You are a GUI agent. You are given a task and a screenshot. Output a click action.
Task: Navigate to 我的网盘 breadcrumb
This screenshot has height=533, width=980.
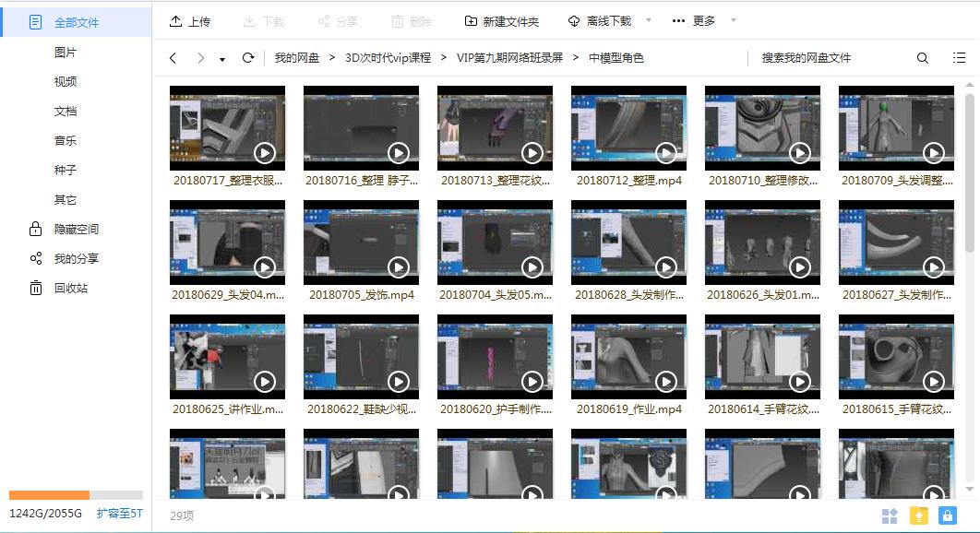(x=297, y=58)
